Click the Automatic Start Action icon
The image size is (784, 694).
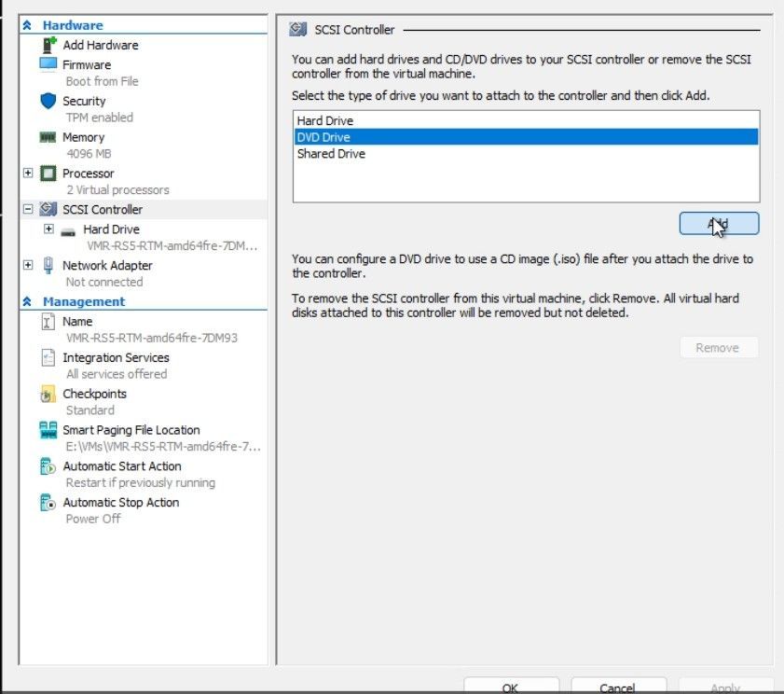(48, 466)
